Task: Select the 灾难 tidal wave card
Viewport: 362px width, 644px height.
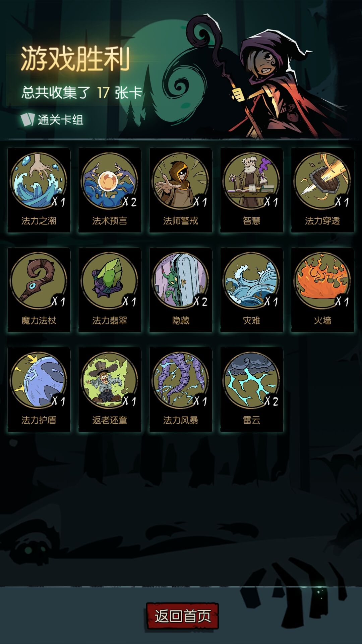Action: coord(252,290)
